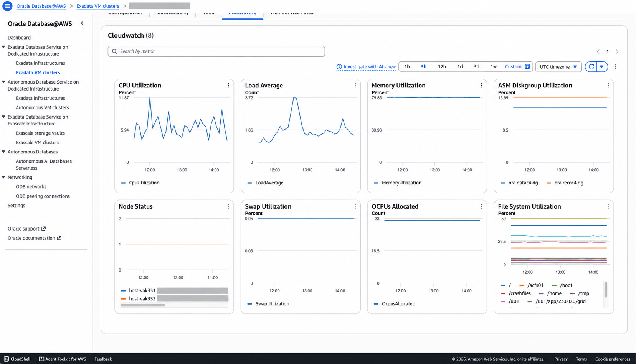Open the UTC timezone dropdown

(558, 67)
